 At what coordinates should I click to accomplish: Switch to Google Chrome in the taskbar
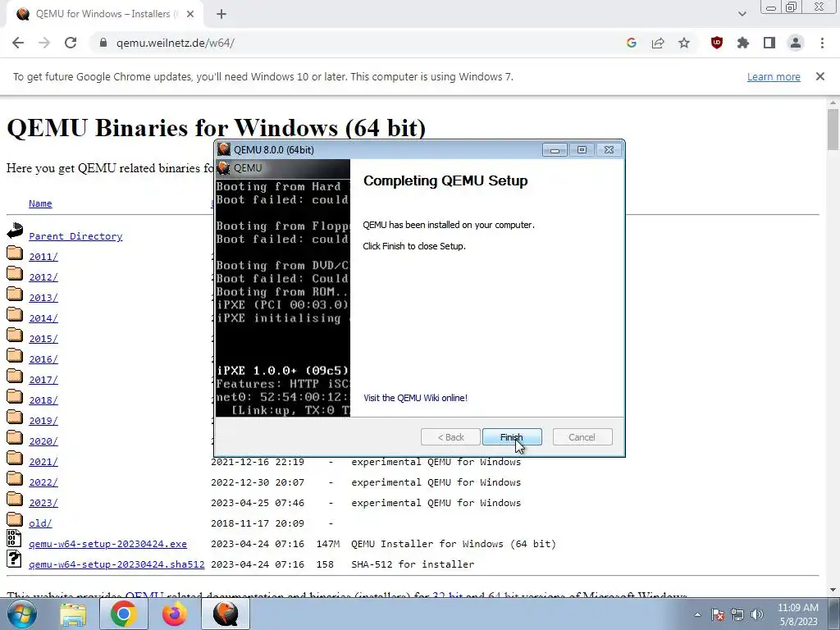pos(123,614)
